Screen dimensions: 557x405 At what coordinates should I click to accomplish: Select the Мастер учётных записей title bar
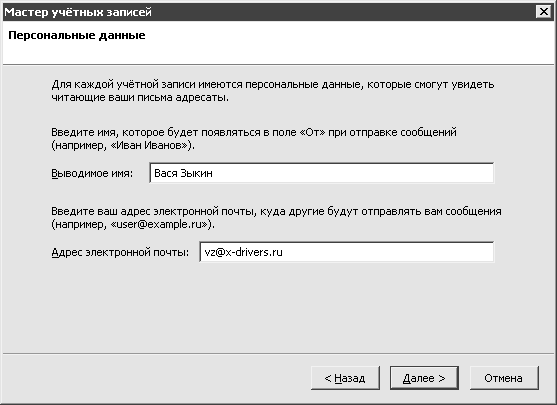point(270,12)
